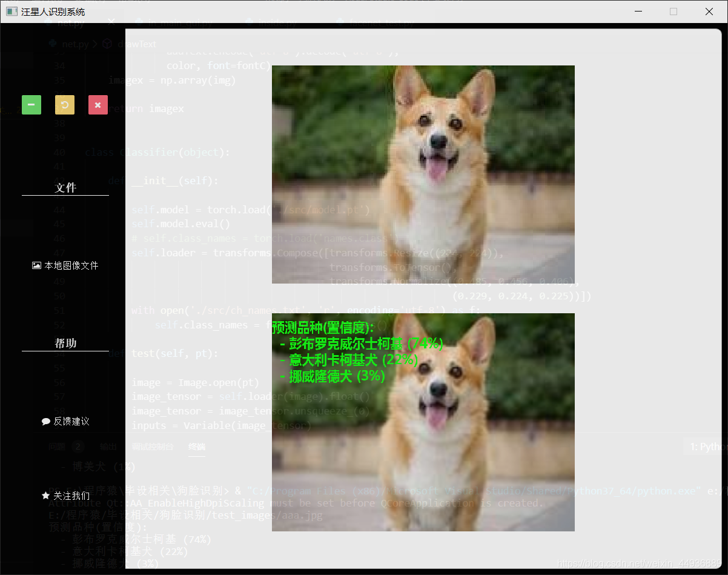Switch to net.py tab in background editor
The height and width of the screenshot is (575, 728).
[71, 24]
